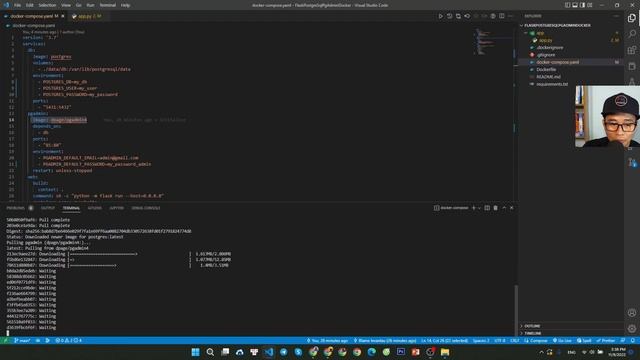The width and height of the screenshot is (640, 360).
Task: Click the CRLF line ending indicator
Action: (x=515, y=340)
